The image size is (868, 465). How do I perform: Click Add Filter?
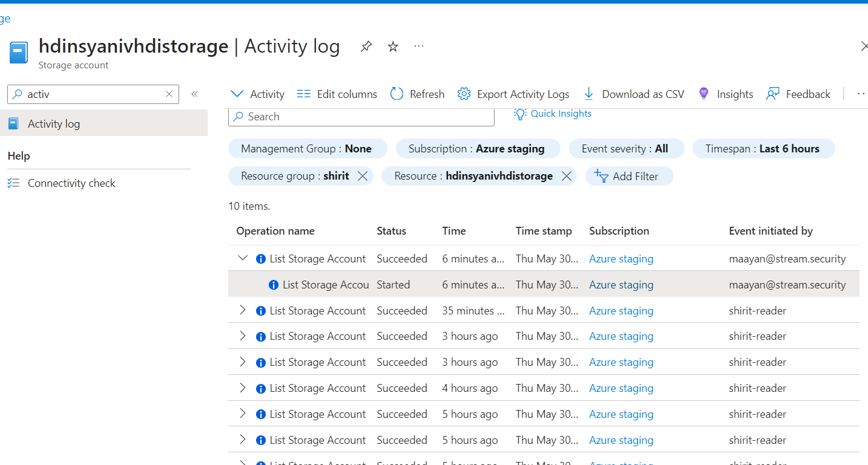click(x=629, y=176)
